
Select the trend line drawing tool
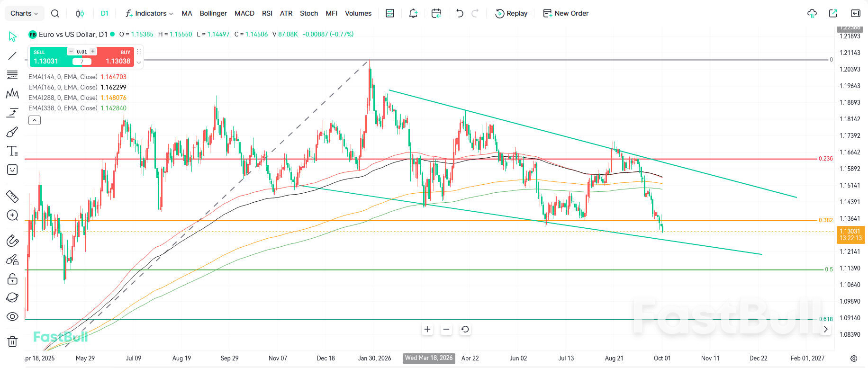[x=12, y=56]
